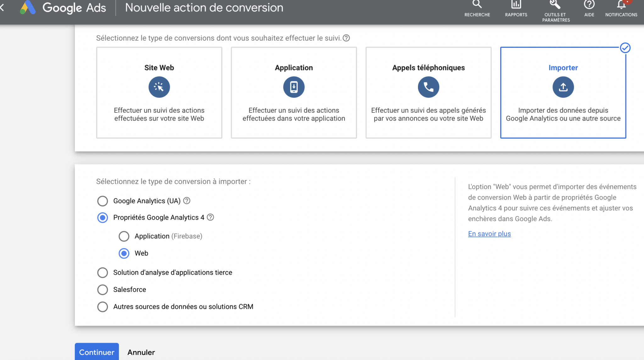Click the Nouvelle action de conversion title
The width and height of the screenshot is (644, 360).
click(x=204, y=8)
